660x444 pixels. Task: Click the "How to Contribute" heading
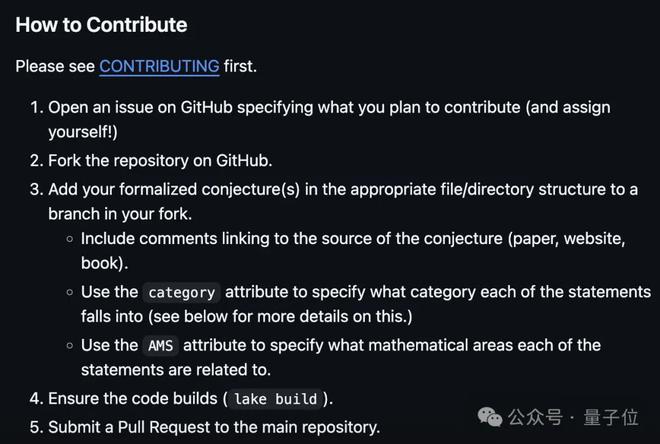point(101,24)
